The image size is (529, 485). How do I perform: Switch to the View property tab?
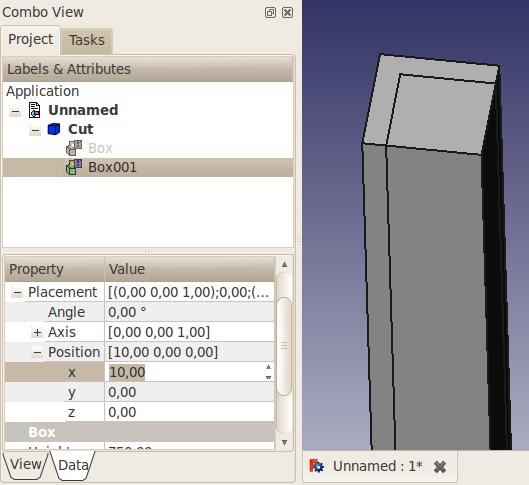[x=26, y=465]
